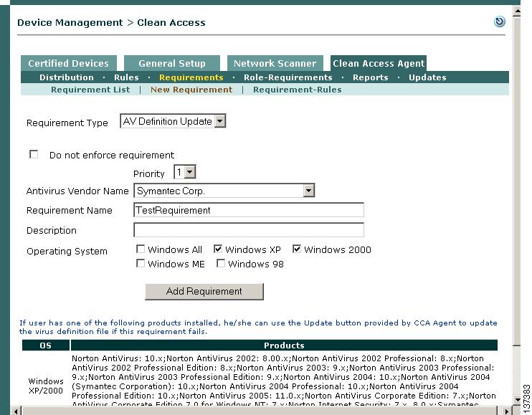
Task: Focus the Description text field
Action: click(249, 230)
